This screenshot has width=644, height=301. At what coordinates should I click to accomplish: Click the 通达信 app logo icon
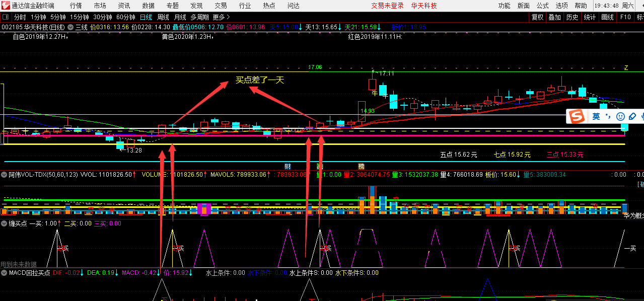pyautogui.click(x=5, y=6)
